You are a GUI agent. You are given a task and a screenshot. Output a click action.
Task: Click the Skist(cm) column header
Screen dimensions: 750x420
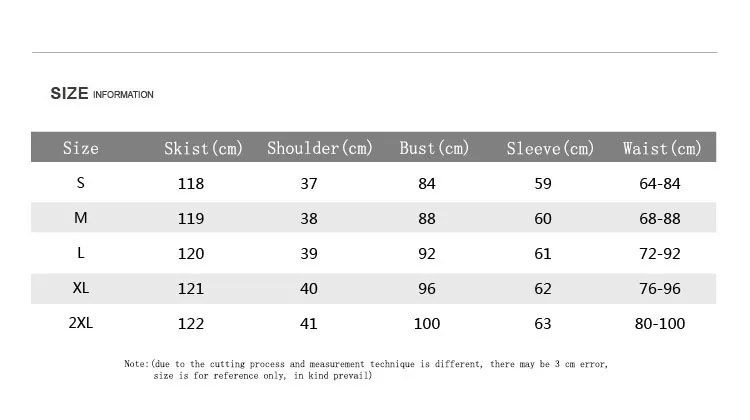[203, 148]
